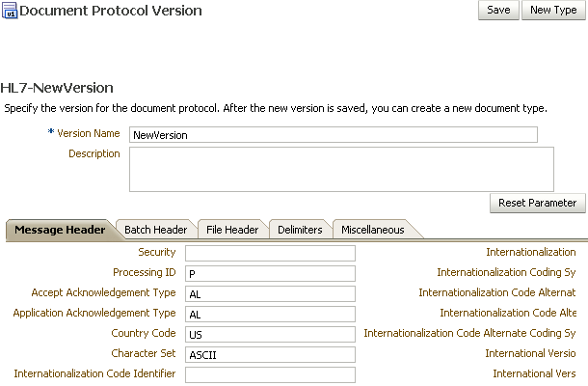Select the Security input field
Image resolution: width=588 pixels, height=386 pixels.
[x=270, y=253]
